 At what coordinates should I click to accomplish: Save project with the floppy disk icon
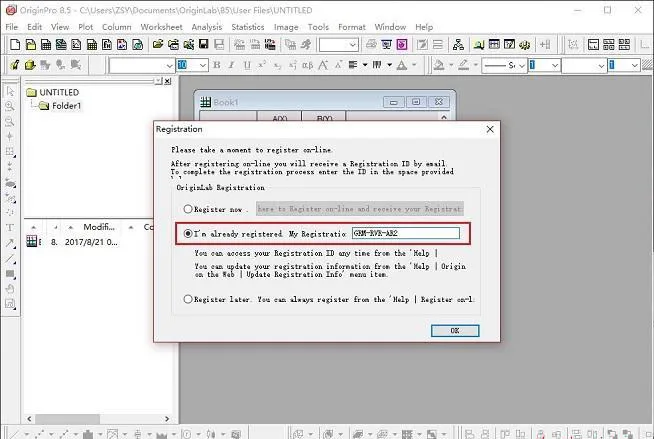click(x=204, y=45)
